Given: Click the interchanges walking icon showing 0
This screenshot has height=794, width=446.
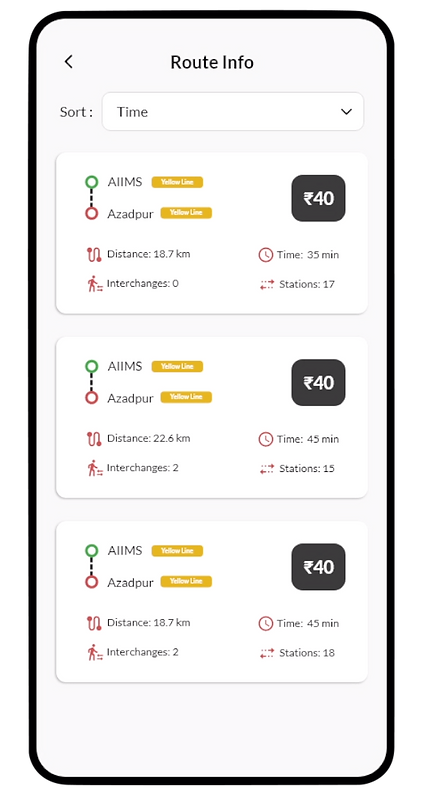Looking at the screenshot, I should tap(95, 284).
